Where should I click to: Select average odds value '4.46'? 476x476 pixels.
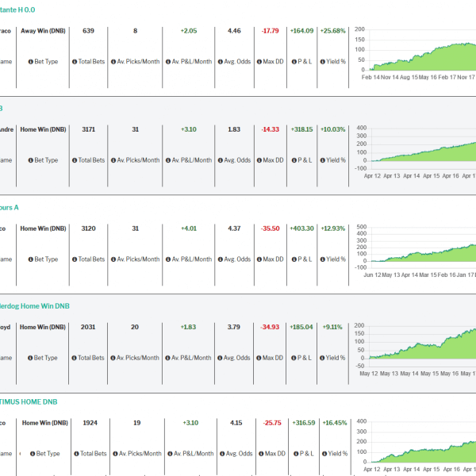(234, 31)
